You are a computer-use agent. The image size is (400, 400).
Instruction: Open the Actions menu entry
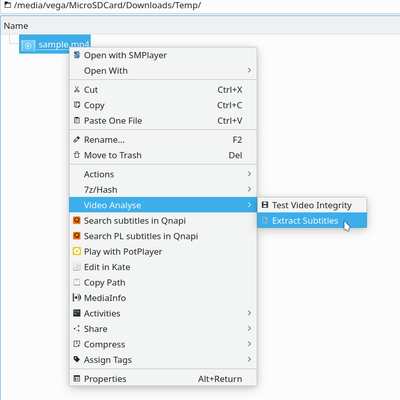click(x=163, y=174)
